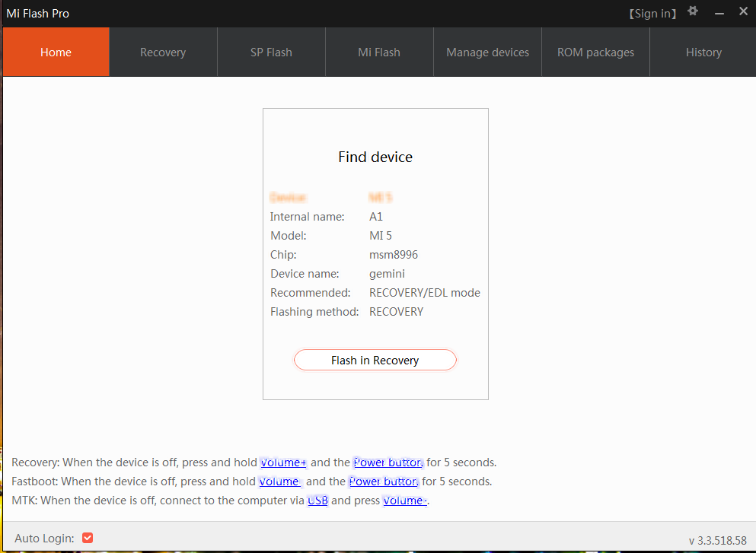
Task: Click the Internal name label
Action: (307, 217)
